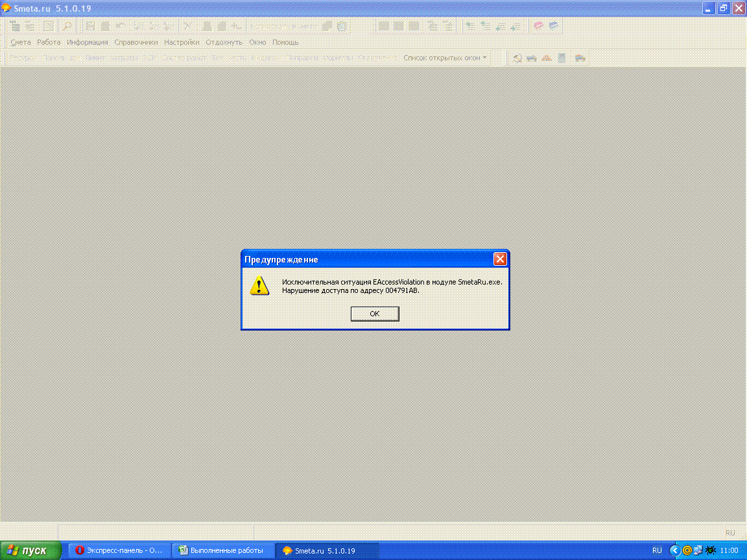Click the undo arrow toolbar icon

tap(121, 26)
